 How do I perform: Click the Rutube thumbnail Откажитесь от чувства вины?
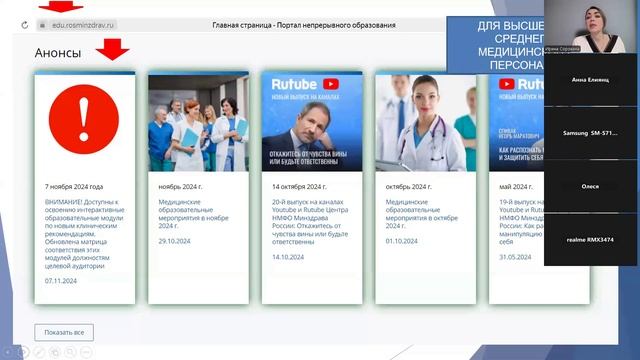[312, 123]
